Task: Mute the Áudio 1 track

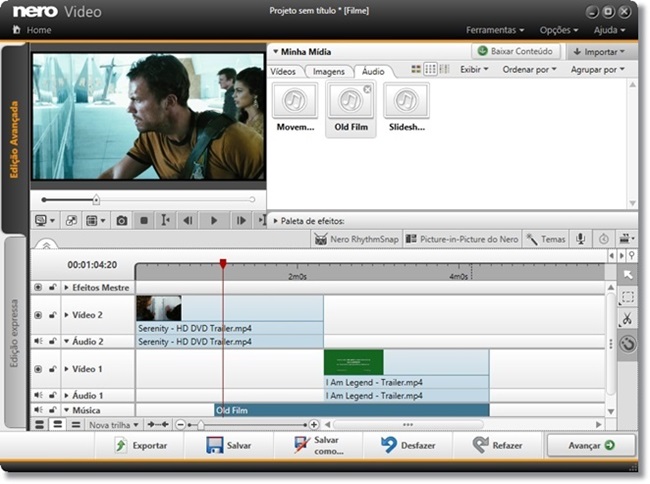Action: (x=39, y=395)
